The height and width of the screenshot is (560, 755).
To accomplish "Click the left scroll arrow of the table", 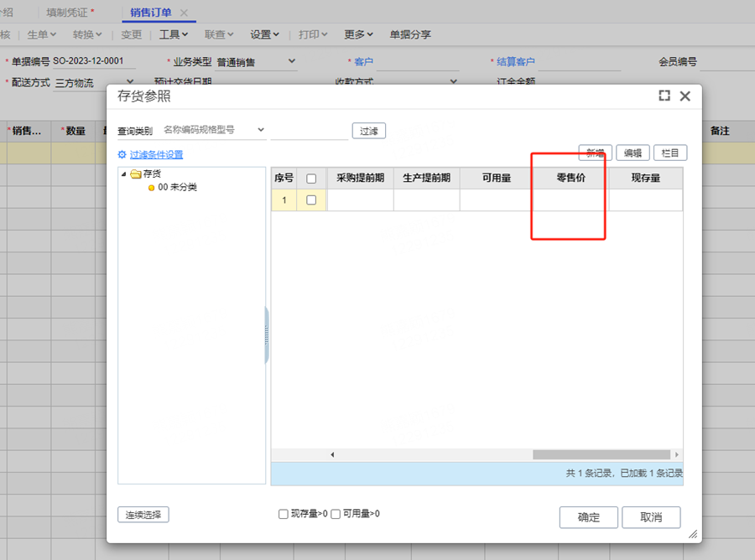I will [x=332, y=454].
